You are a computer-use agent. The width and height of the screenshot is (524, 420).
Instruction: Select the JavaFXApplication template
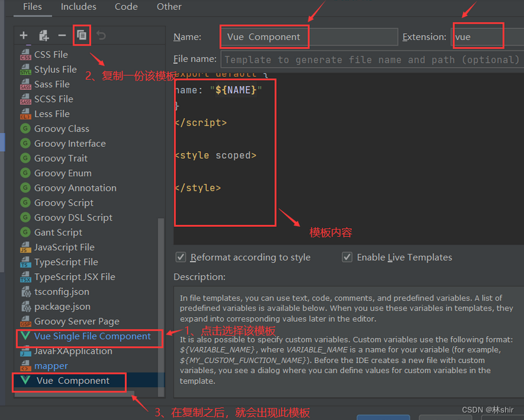pos(73,351)
